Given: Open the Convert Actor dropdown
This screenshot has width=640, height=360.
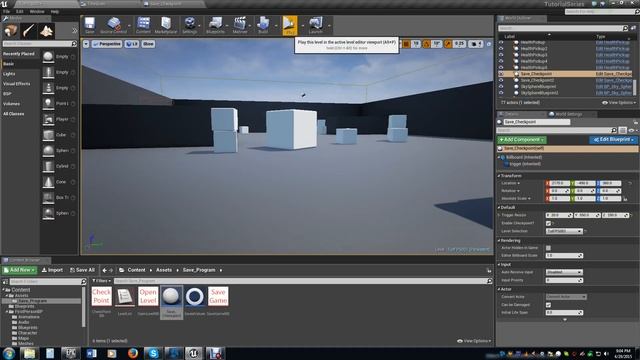Looking at the screenshot, I should 566,297.
